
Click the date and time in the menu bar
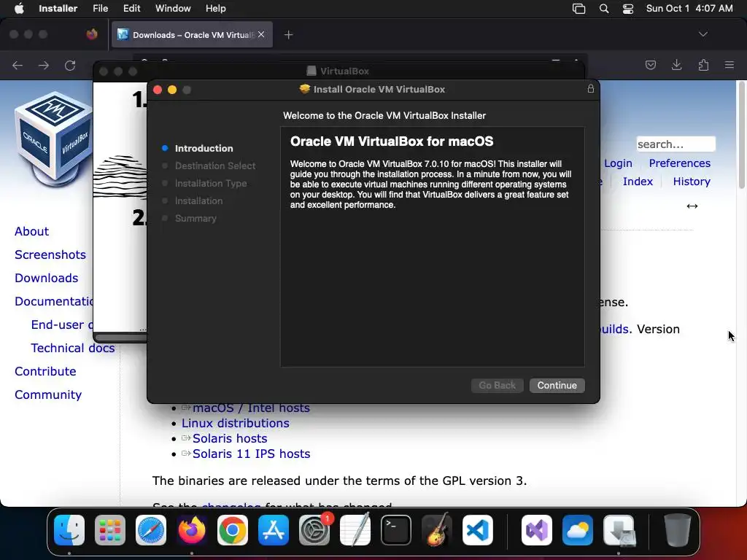coord(689,9)
